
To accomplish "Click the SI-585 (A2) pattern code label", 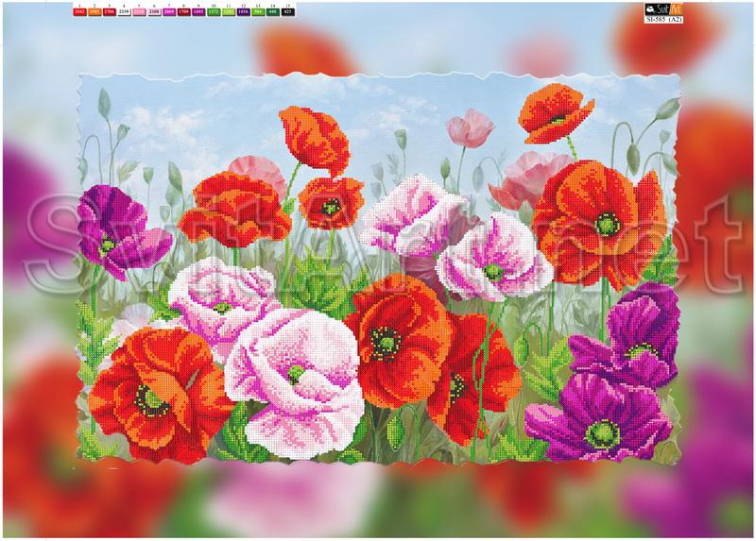I will (661, 18).
